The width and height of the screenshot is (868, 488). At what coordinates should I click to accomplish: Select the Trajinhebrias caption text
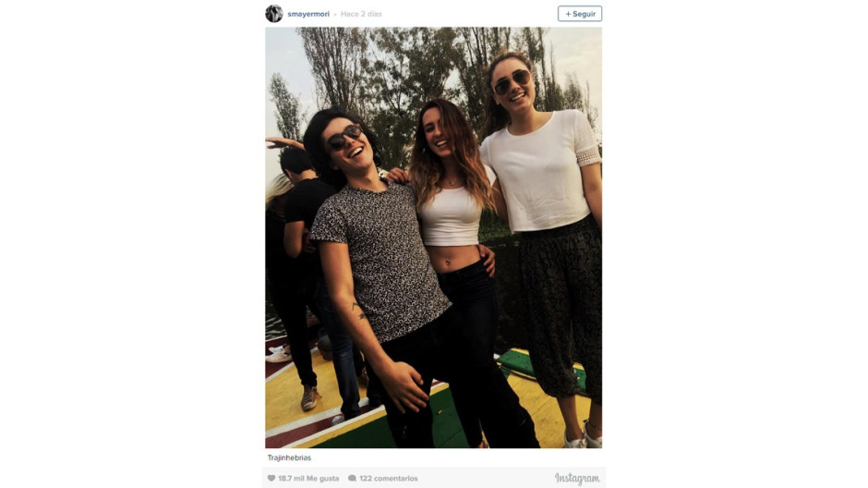[289, 457]
